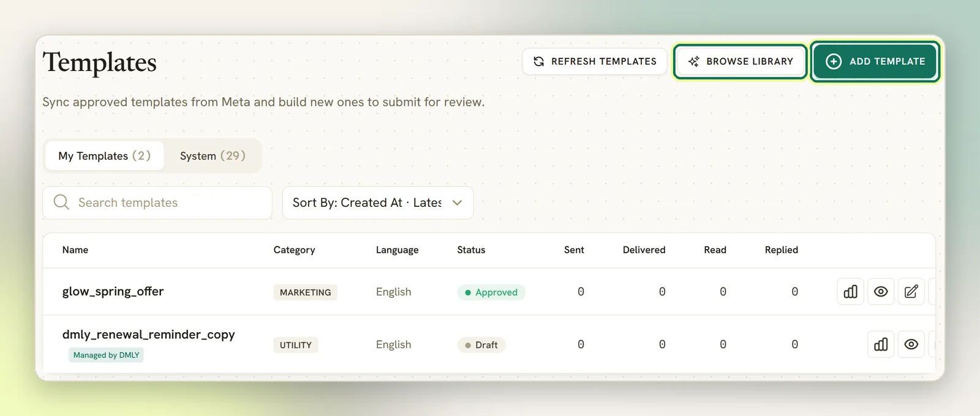
Task: Click the Delivered column header
Action: click(644, 250)
